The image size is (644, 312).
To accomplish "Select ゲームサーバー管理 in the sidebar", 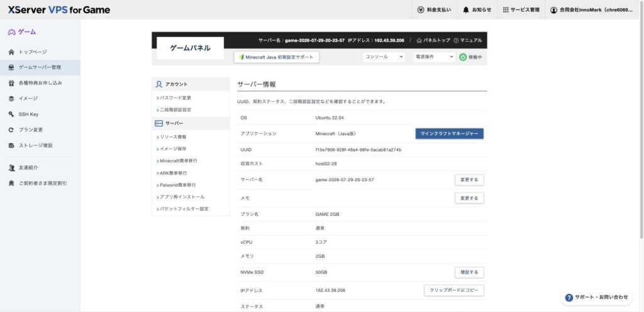I will 40,67.
